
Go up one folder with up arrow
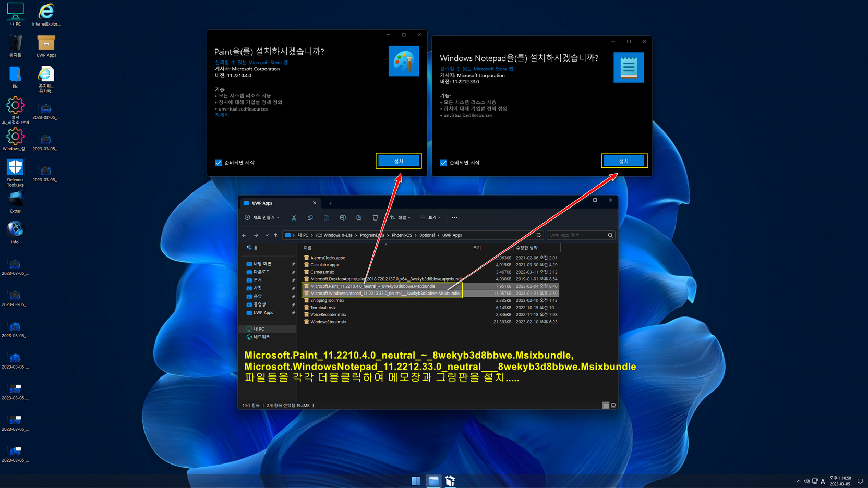(275, 235)
